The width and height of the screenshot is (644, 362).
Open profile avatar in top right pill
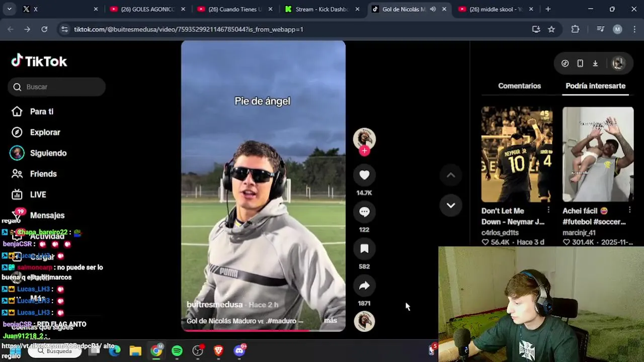pos(618,63)
